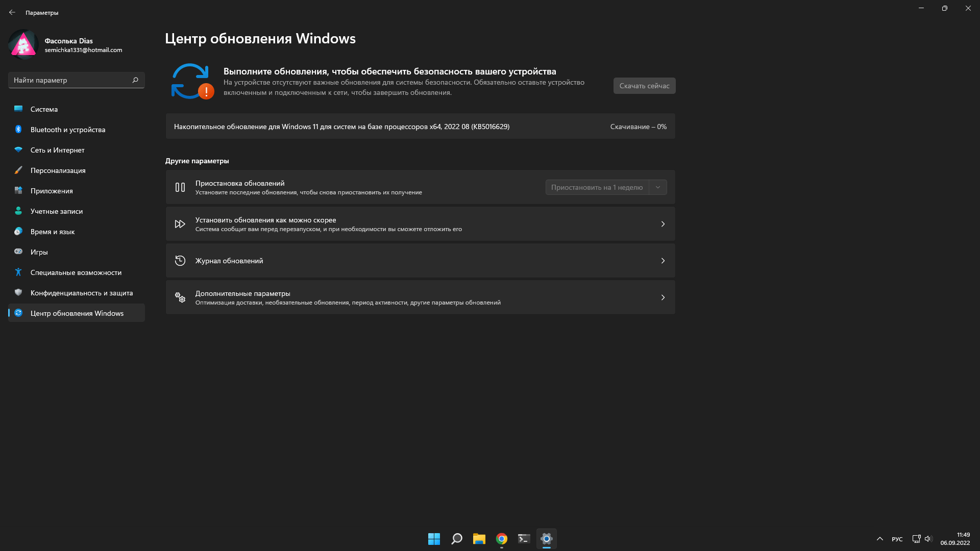
Task: Click the KB5016629 cumulative update row
Action: tap(420, 127)
